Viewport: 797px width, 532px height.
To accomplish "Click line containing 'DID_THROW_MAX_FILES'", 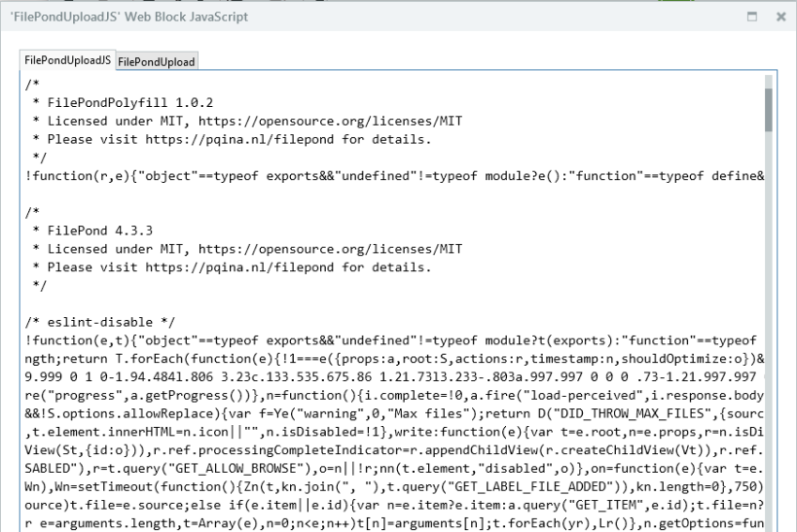I will (x=394, y=413).
